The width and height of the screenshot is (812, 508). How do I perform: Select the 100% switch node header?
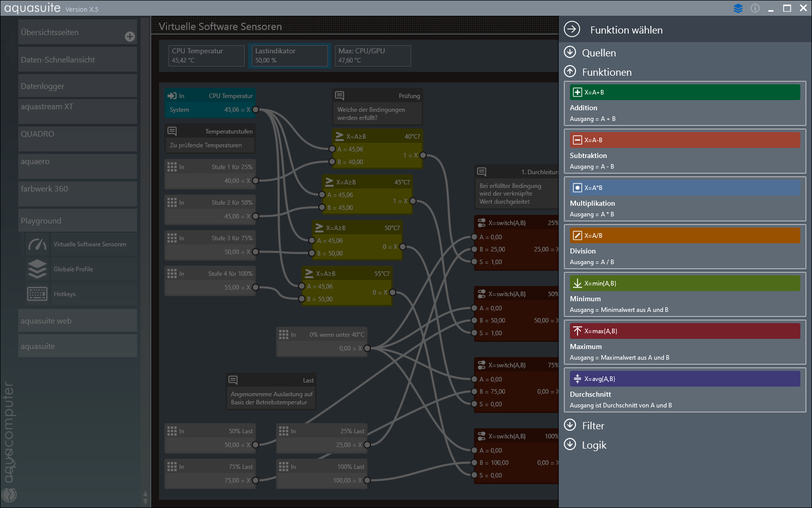click(517, 436)
